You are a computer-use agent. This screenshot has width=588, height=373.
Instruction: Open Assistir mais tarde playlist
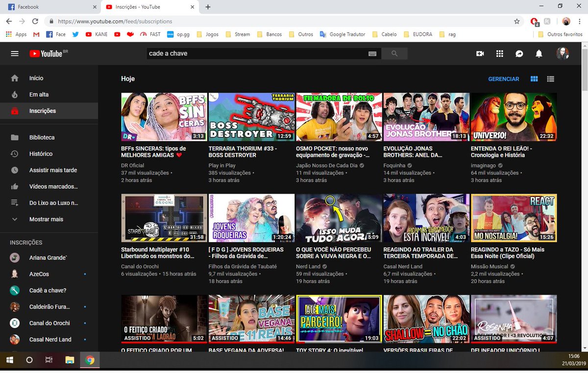tap(49, 170)
